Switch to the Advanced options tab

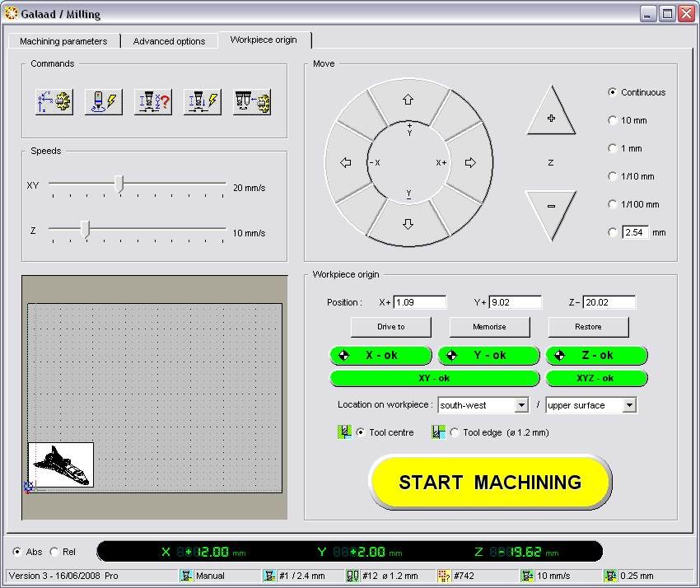point(169,41)
